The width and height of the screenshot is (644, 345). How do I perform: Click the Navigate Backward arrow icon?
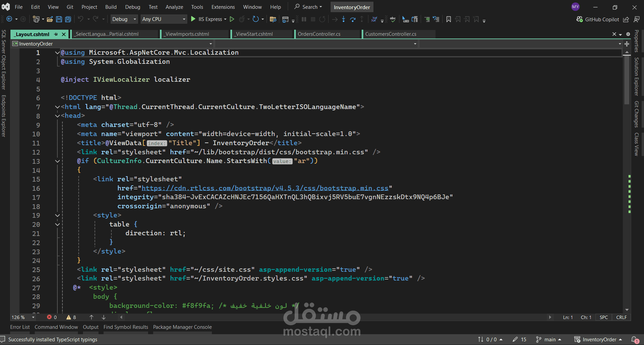point(9,19)
